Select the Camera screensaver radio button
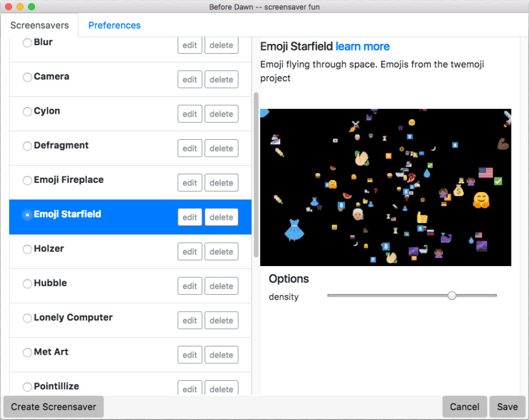 pyautogui.click(x=27, y=77)
